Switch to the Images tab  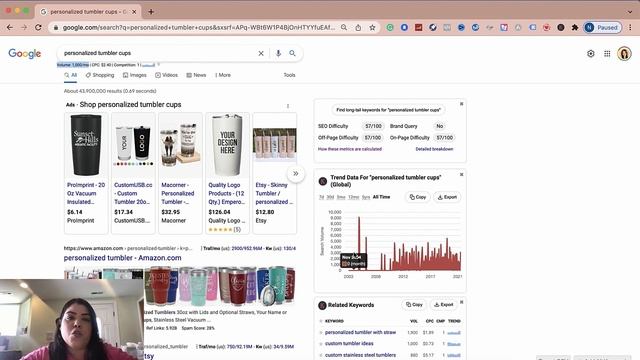click(135, 75)
